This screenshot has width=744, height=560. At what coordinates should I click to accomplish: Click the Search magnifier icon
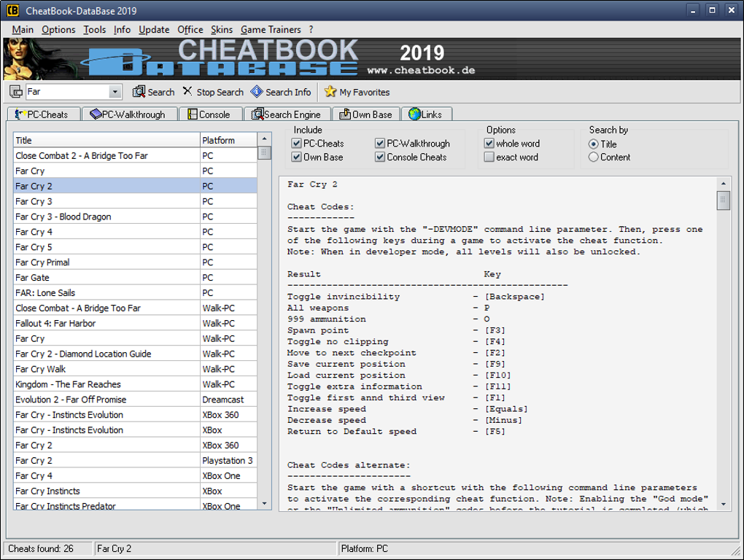[139, 92]
